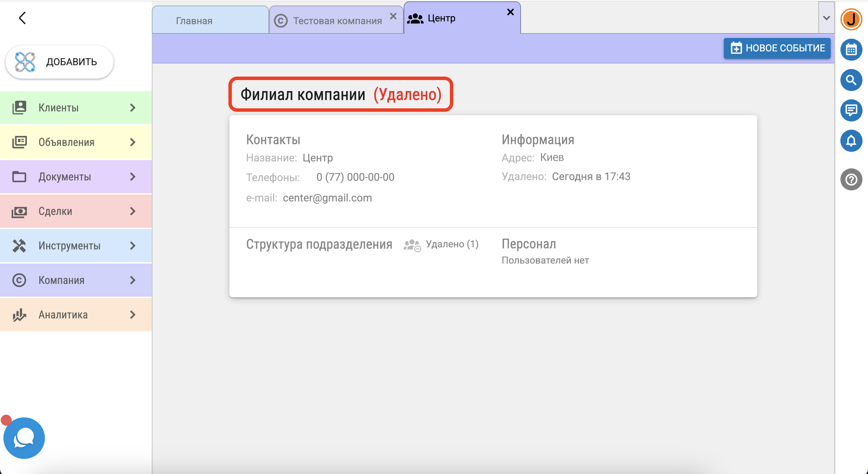Close the Центр tab

tap(510, 12)
